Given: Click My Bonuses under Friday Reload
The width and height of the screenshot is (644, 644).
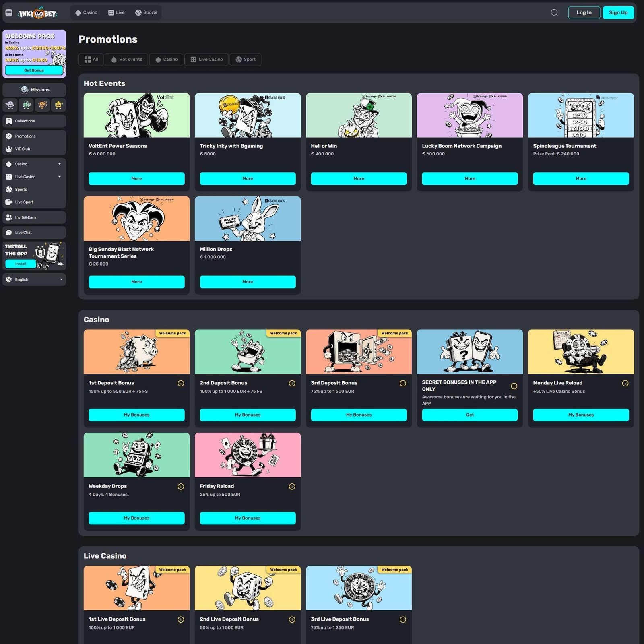Looking at the screenshot, I should pyautogui.click(x=248, y=518).
